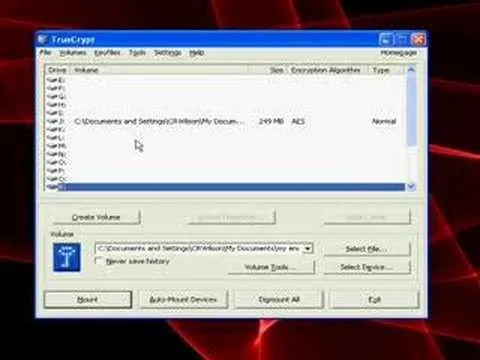Open the Volumes menu
This screenshot has height=360, width=480.
(73, 53)
